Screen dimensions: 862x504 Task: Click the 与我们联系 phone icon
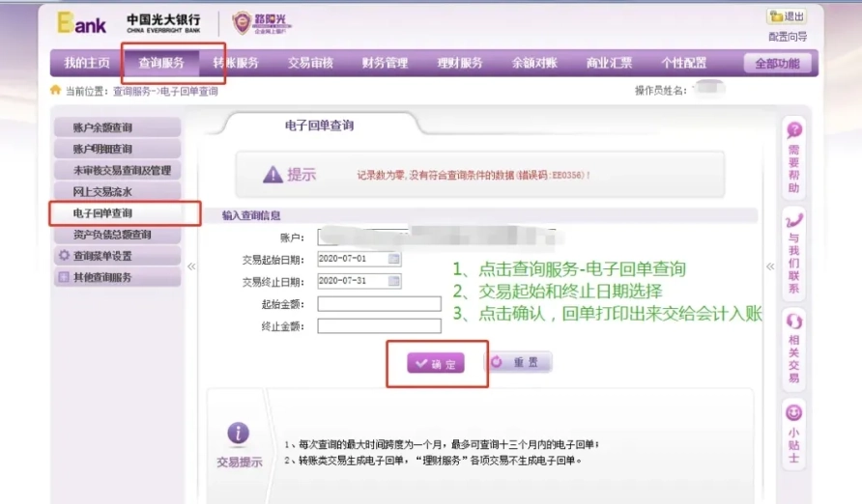click(793, 220)
